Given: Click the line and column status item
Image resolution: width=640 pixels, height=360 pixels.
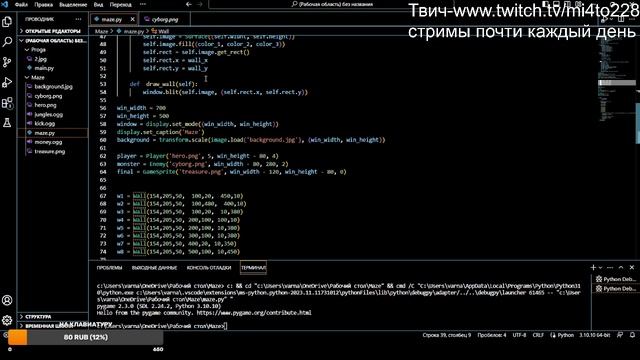Looking at the screenshot, I should (446, 335).
